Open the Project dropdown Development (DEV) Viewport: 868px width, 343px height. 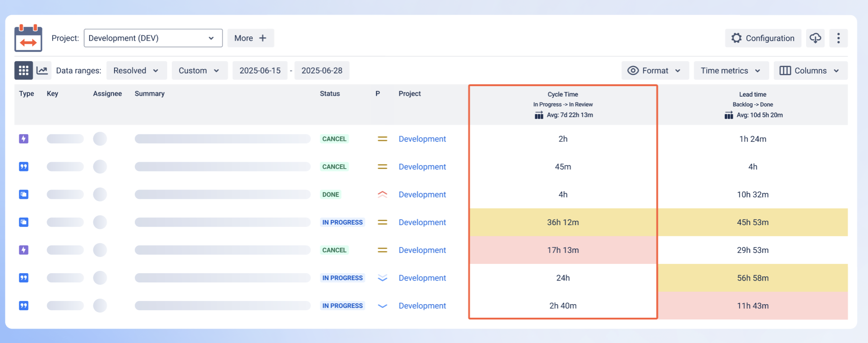(x=153, y=38)
